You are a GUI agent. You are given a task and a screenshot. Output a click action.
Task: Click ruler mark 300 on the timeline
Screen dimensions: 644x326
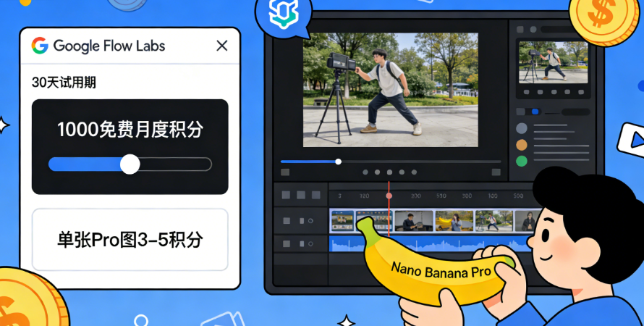pos(467,196)
